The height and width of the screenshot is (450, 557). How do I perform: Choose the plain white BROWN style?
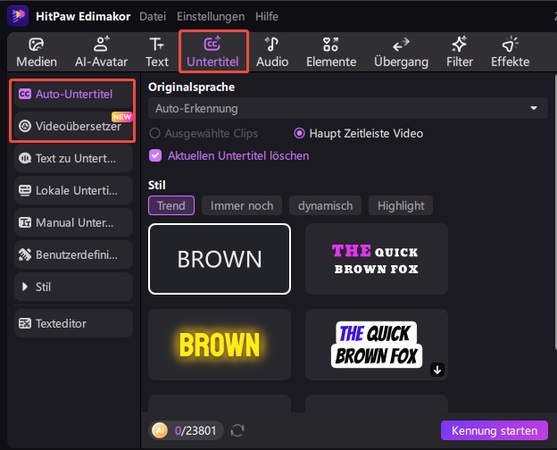(220, 259)
